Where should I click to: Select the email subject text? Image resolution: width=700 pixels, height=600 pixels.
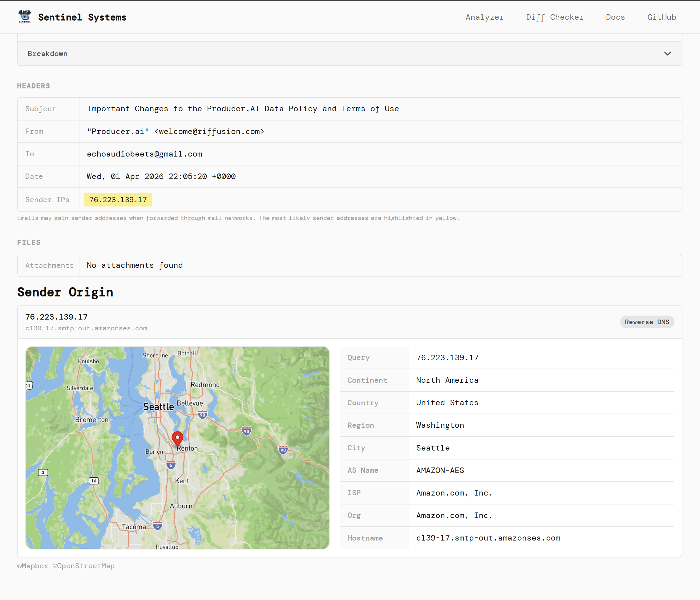(x=243, y=109)
